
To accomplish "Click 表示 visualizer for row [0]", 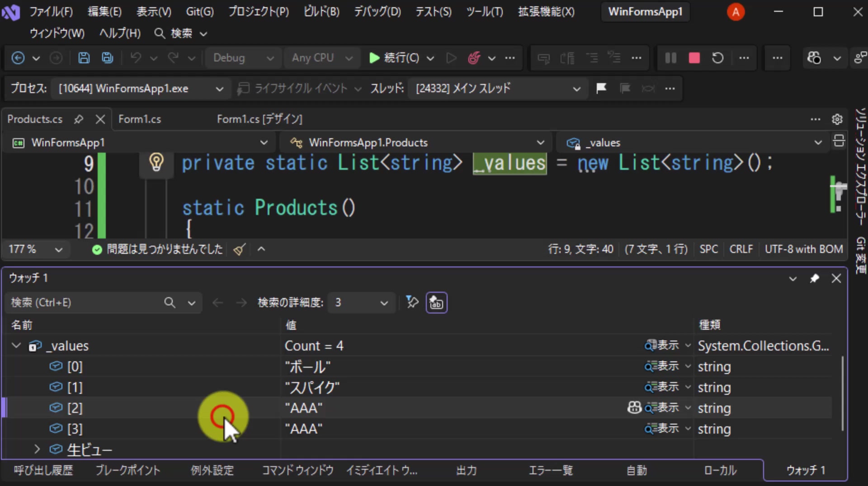I will [x=662, y=366].
